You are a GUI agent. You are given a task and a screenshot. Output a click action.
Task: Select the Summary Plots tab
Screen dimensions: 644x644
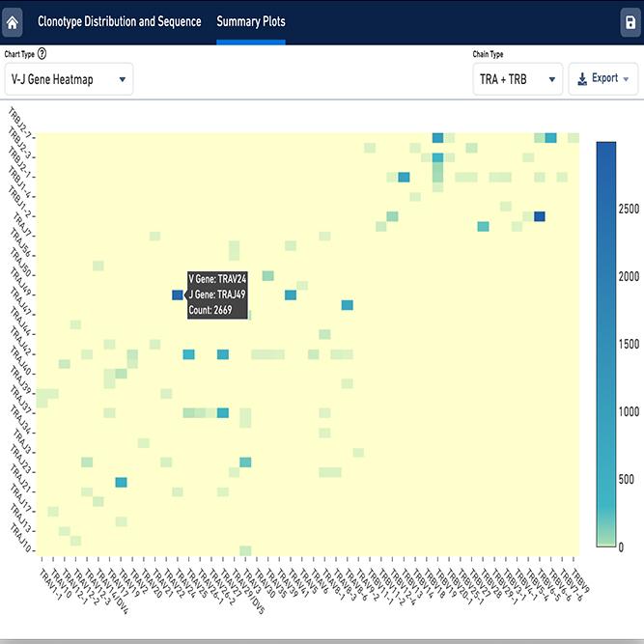tap(251, 21)
